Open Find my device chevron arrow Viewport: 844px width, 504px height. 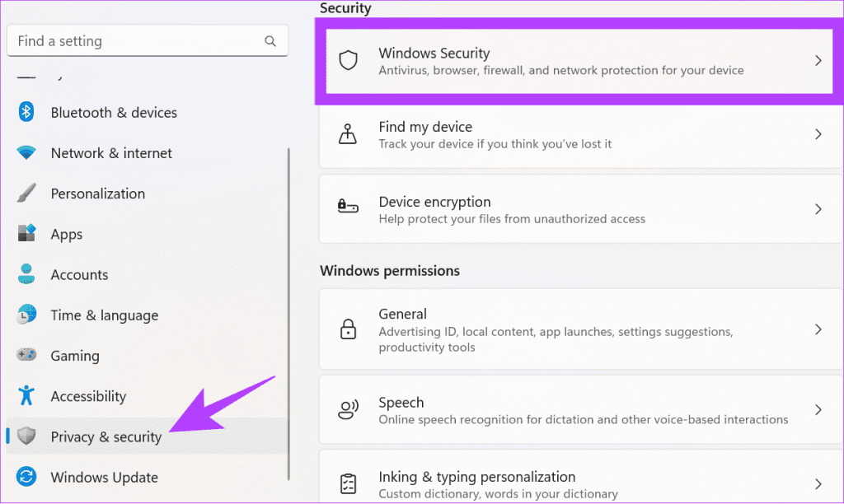click(x=818, y=134)
